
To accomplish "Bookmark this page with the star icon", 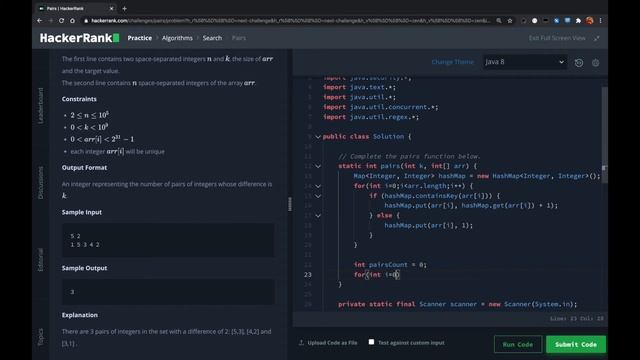I will [x=510, y=20].
